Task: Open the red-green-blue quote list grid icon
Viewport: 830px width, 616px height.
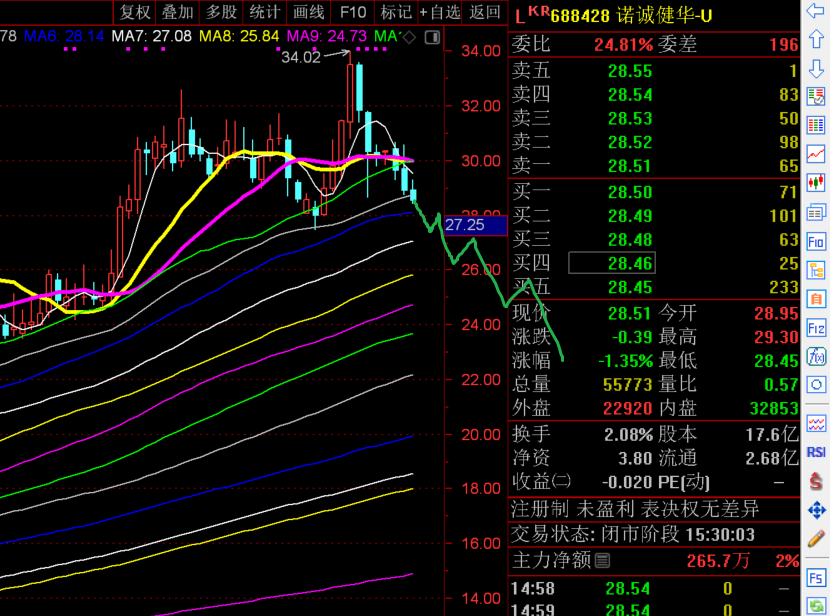Action: pos(816,125)
